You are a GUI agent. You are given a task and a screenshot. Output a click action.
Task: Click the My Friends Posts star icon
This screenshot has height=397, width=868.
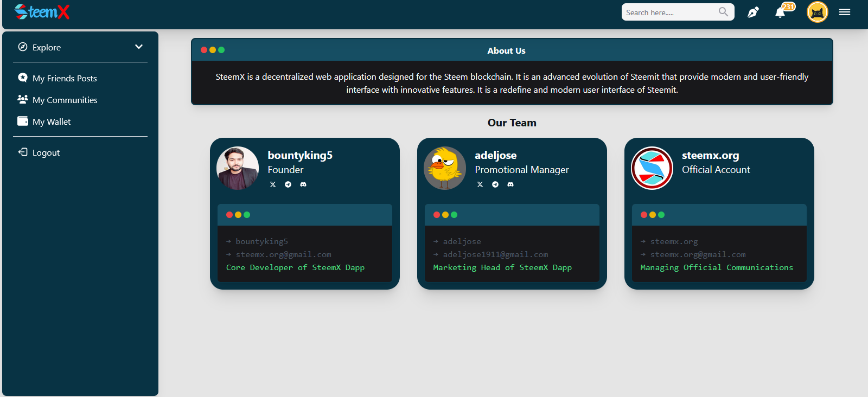point(23,78)
